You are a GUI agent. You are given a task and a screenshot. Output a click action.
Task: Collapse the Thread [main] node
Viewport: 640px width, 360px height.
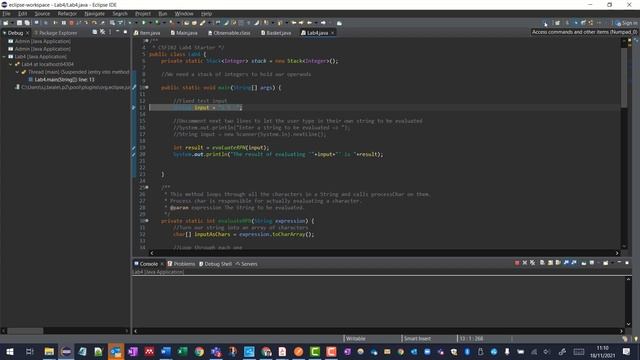(17, 72)
